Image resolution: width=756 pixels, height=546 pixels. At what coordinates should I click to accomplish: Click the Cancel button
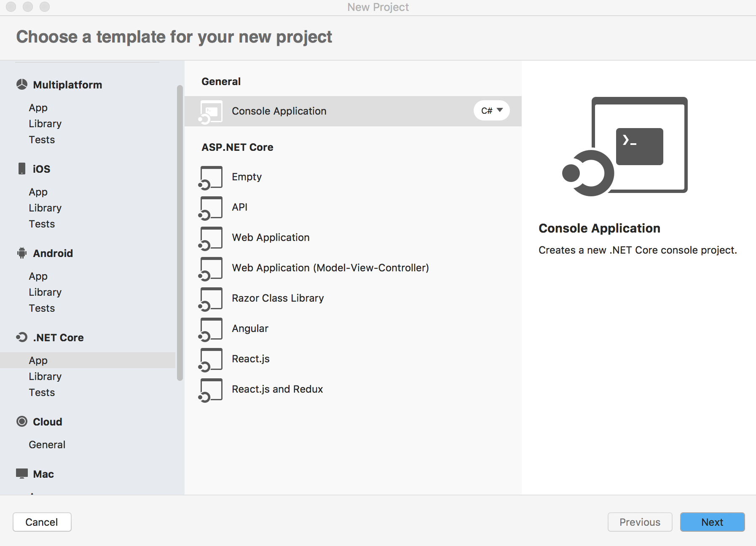[42, 522]
